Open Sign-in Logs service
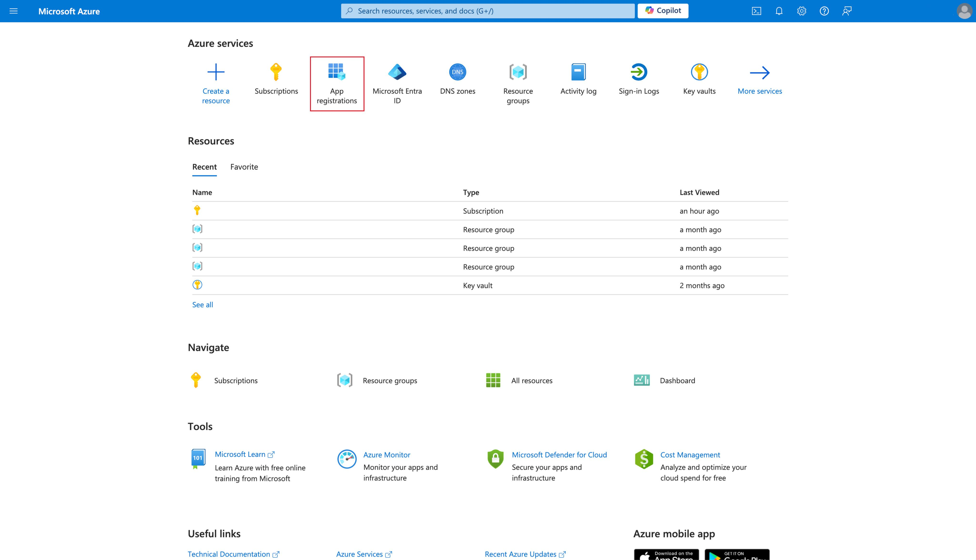 pyautogui.click(x=639, y=79)
